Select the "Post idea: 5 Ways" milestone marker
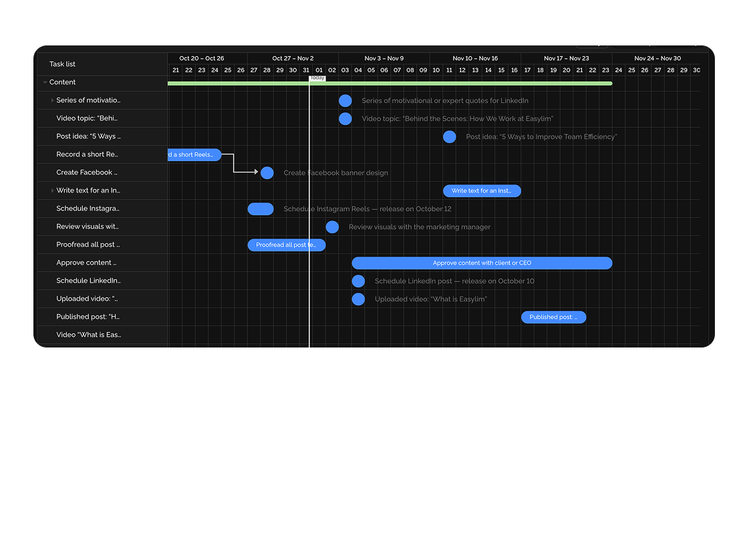Screen dimensions: 747x560 pos(449,136)
